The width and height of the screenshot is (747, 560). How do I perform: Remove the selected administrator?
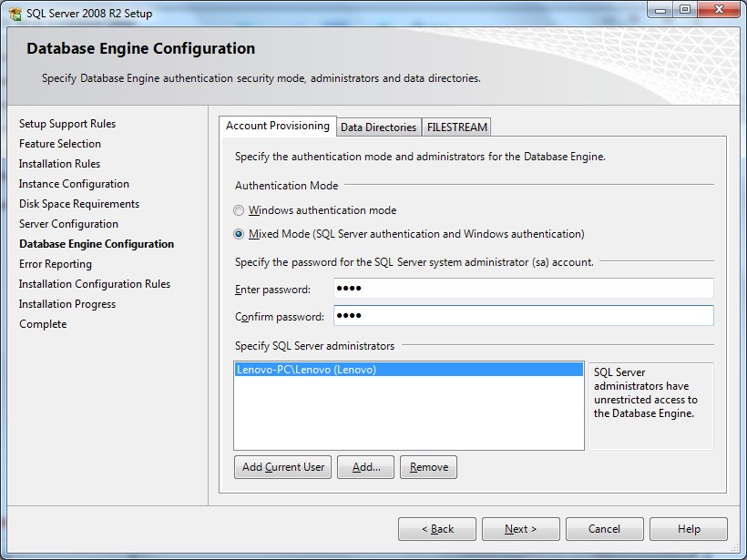click(429, 467)
